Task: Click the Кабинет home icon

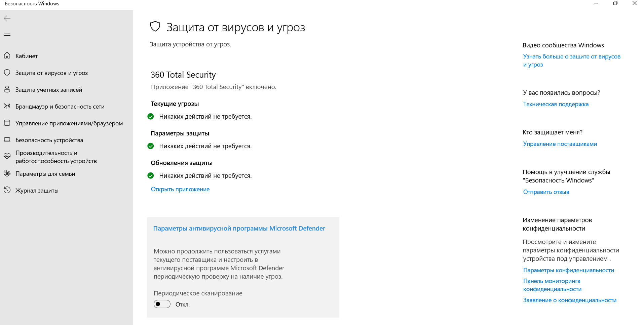Action: tap(7, 55)
